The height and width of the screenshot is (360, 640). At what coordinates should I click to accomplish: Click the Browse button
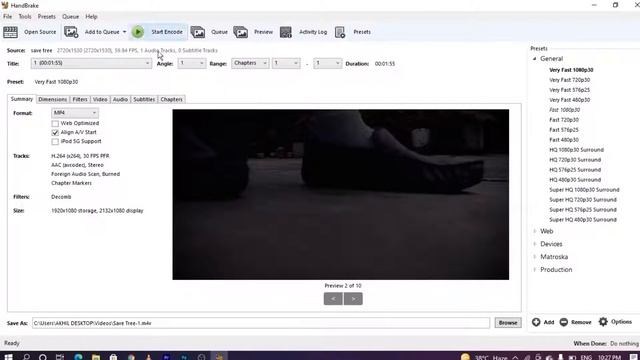point(508,323)
